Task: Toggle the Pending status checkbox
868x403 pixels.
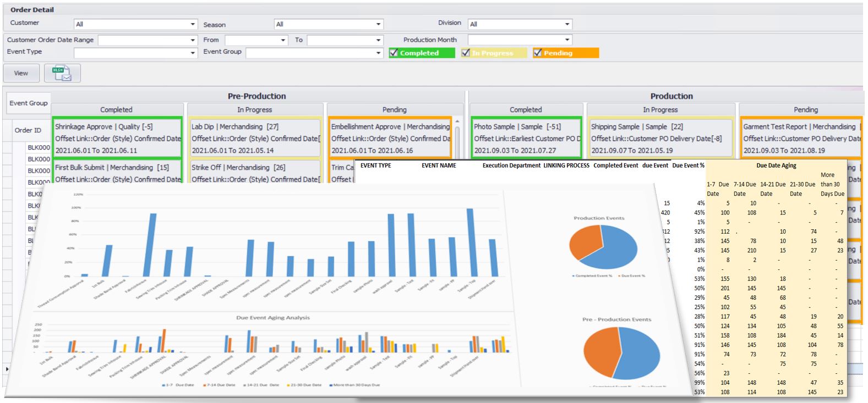Action: click(x=538, y=53)
